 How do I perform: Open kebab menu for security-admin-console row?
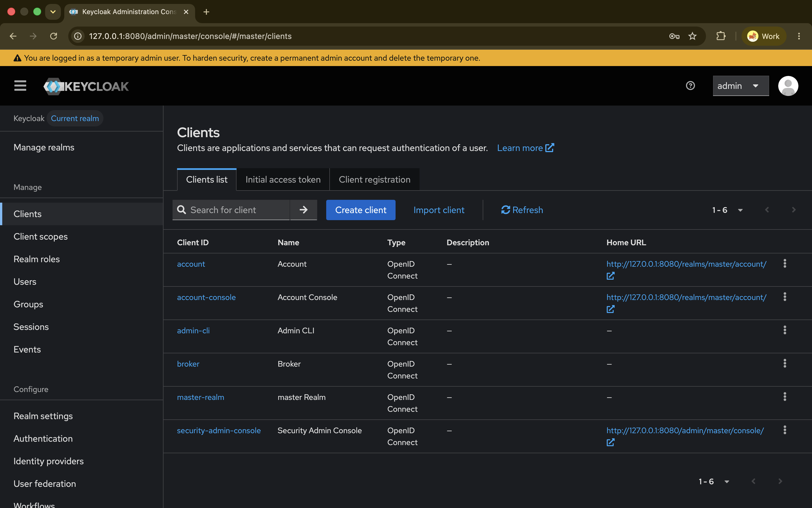point(784,430)
